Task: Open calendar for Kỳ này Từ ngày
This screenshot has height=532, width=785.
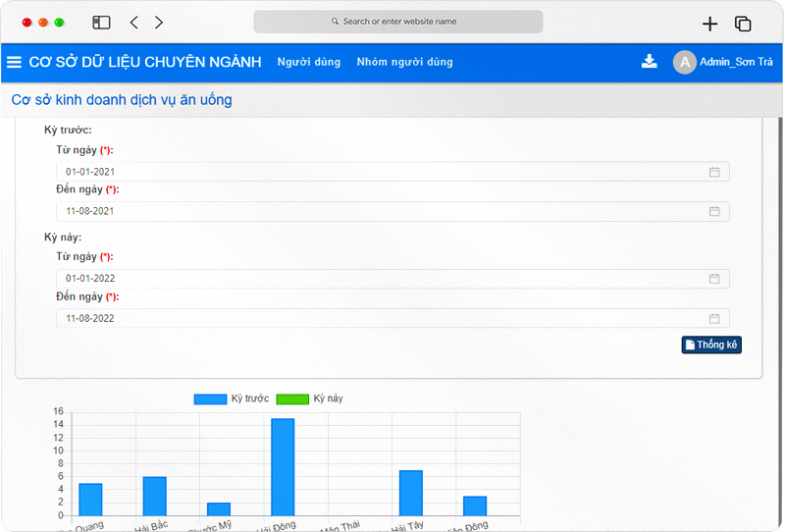Action: 714,279
